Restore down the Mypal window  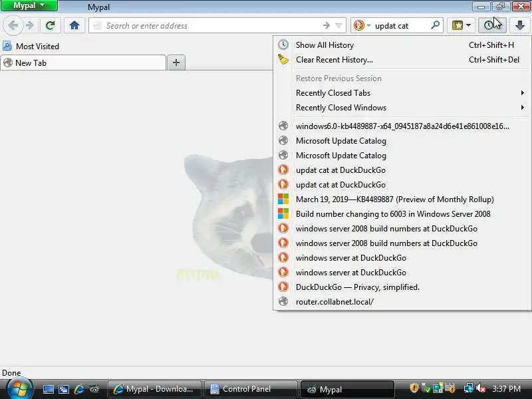(501, 6)
